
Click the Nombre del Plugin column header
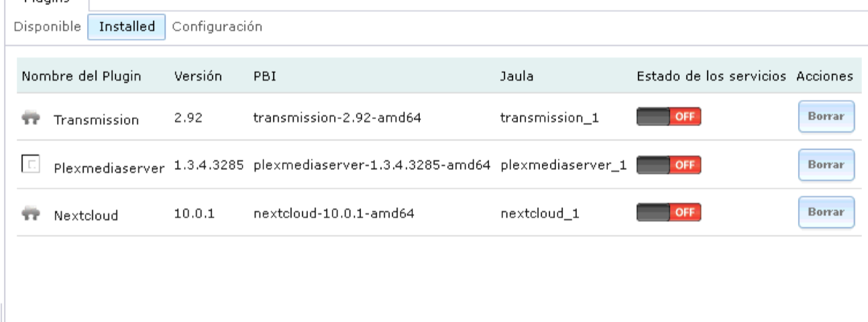coord(81,76)
